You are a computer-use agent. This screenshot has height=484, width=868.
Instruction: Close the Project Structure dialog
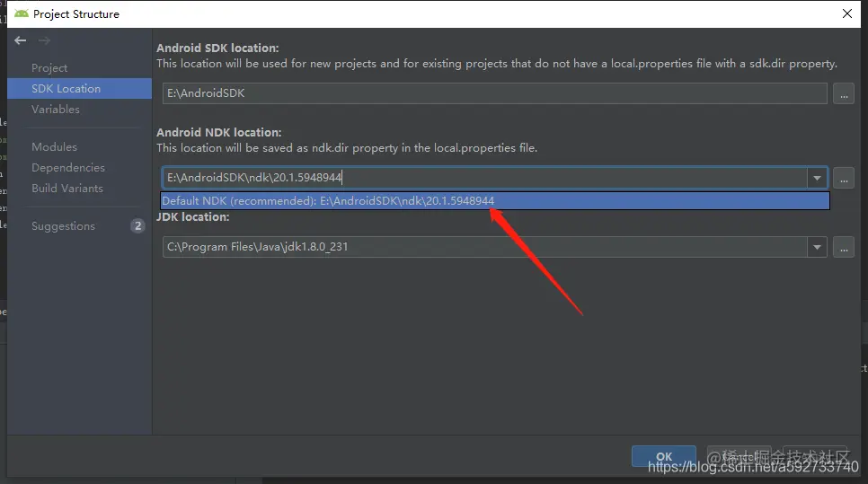(847, 13)
